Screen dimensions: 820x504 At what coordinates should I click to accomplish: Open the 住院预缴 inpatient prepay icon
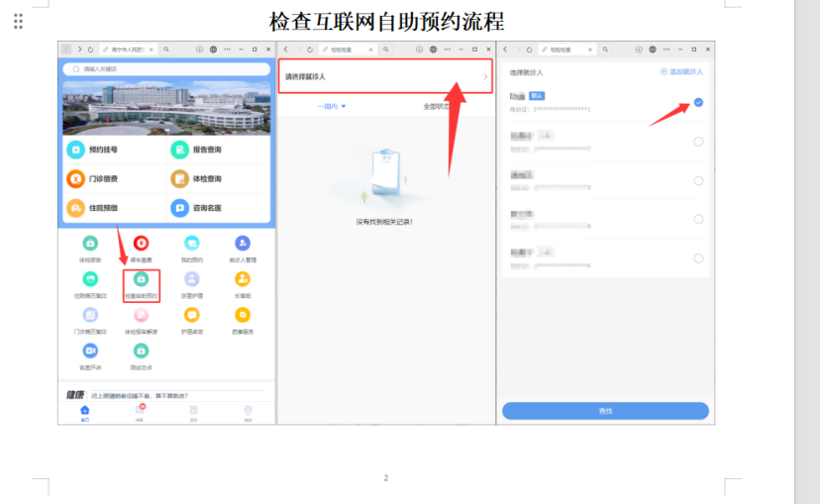(x=76, y=208)
